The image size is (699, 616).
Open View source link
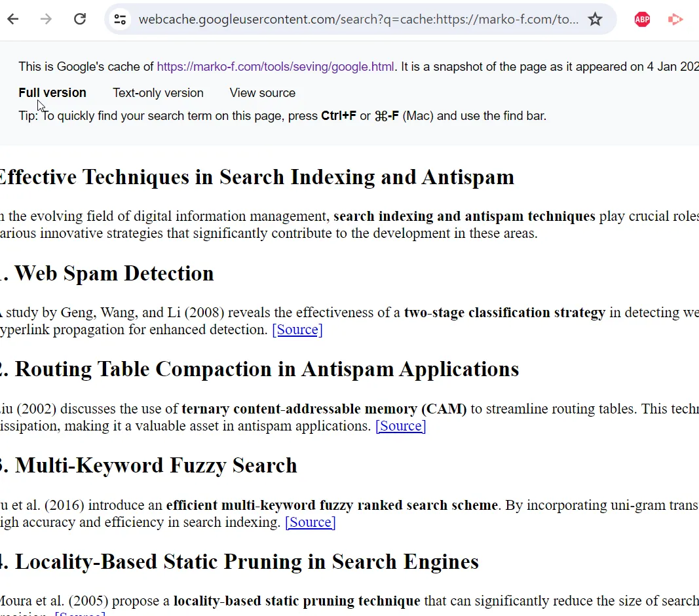coord(263,93)
